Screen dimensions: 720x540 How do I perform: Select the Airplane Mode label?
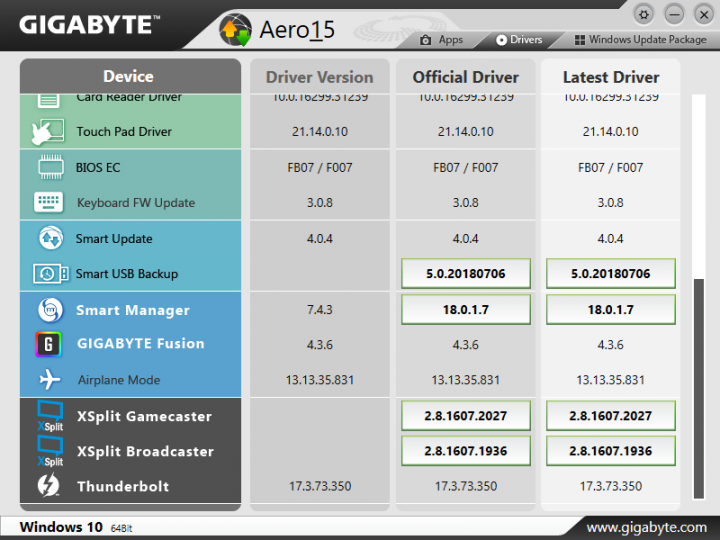pos(119,380)
